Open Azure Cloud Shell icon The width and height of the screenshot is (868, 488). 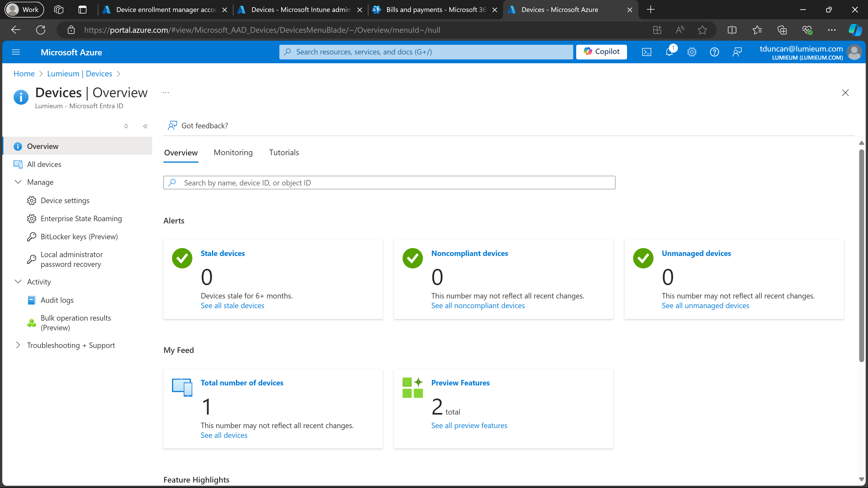(x=646, y=52)
